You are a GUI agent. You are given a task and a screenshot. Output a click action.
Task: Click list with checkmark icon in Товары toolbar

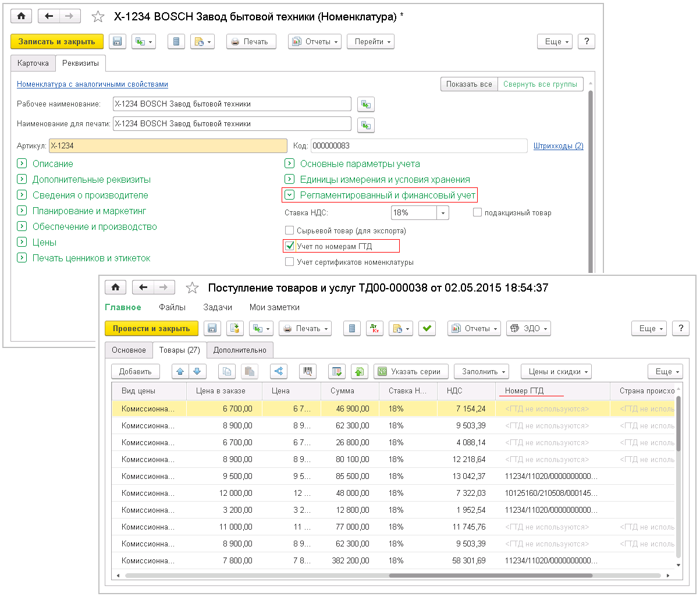coord(337,371)
